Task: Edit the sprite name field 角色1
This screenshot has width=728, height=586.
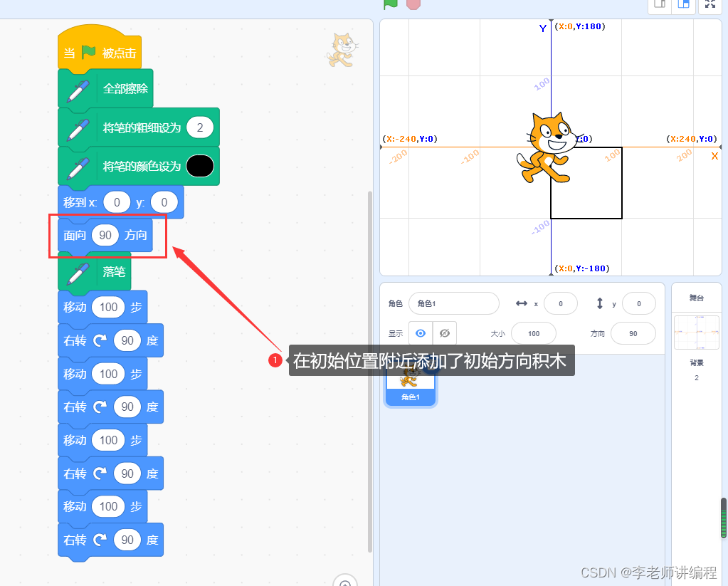Action: coord(453,303)
